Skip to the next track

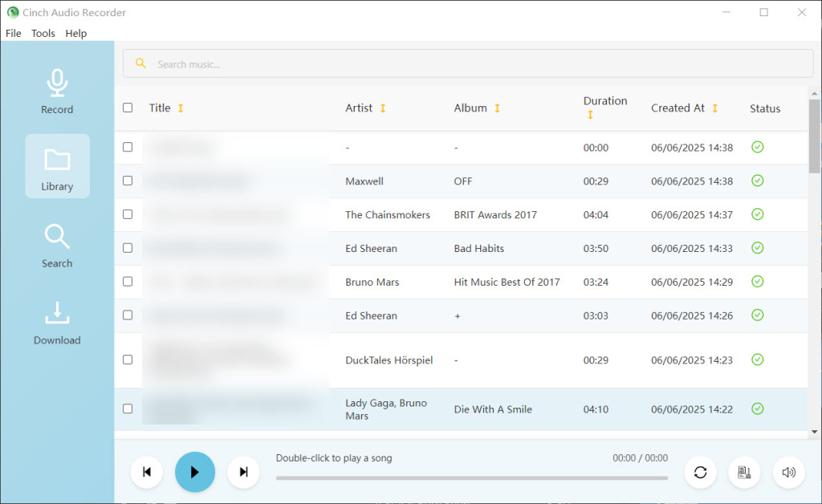243,472
